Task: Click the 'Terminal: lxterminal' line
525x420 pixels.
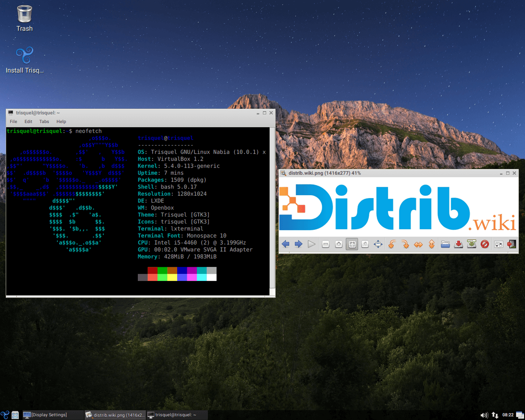Action: [171, 229]
